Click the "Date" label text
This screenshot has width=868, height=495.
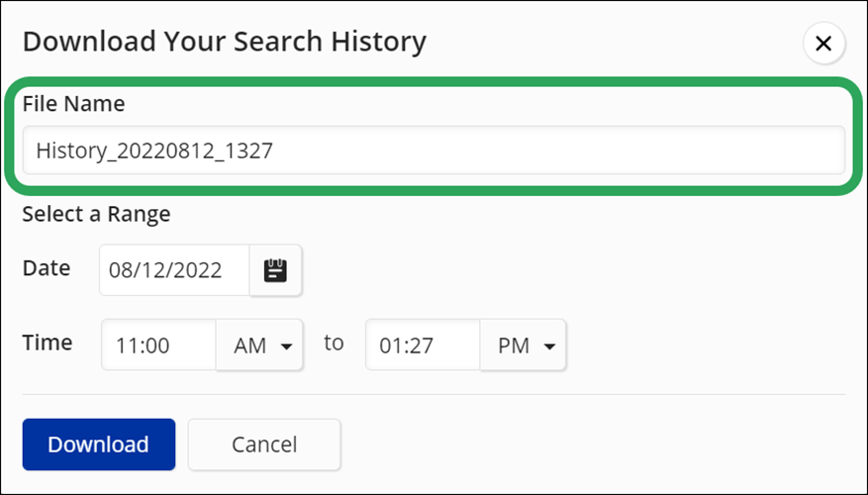pyautogui.click(x=47, y=268)
